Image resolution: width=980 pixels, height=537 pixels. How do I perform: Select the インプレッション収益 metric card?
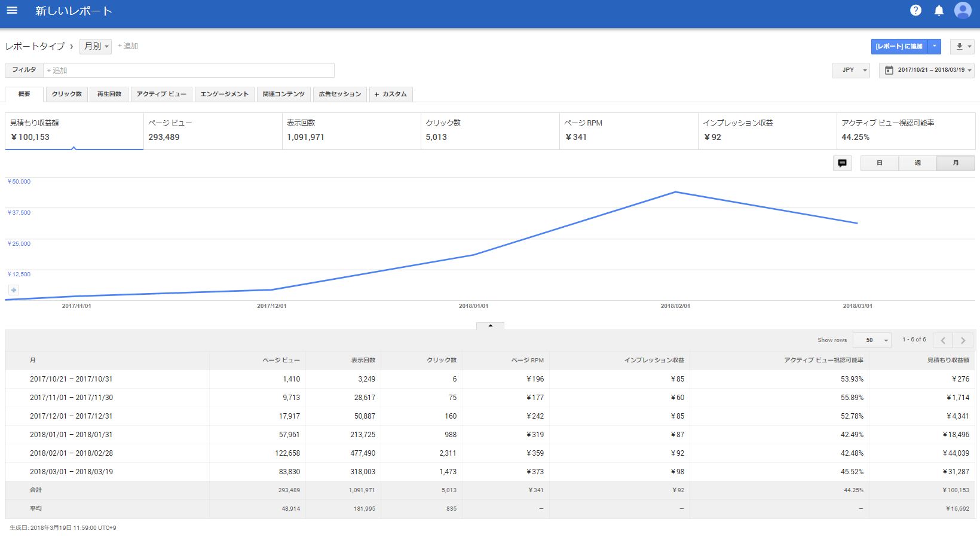[x=768, y=131]
